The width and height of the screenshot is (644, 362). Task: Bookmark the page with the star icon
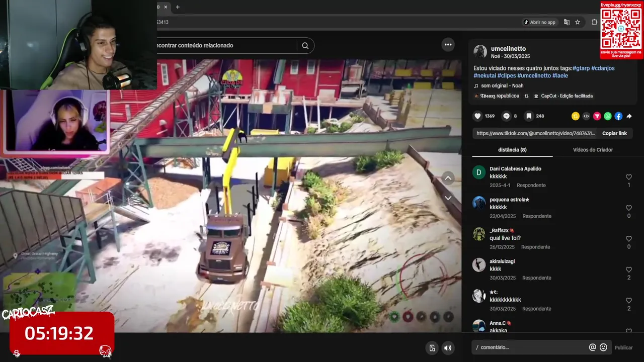click(x=578, y=22)
